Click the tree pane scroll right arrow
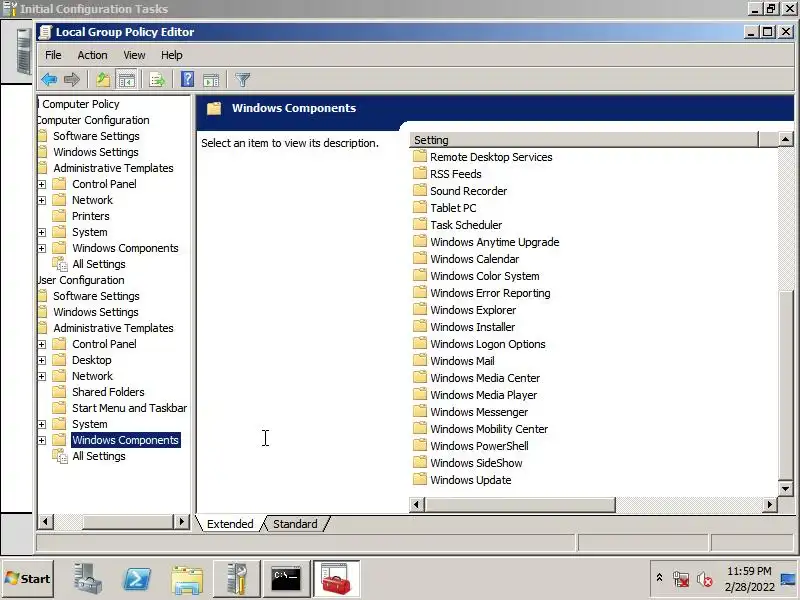This screenshot has width=800, height=600. click(181, 521)
